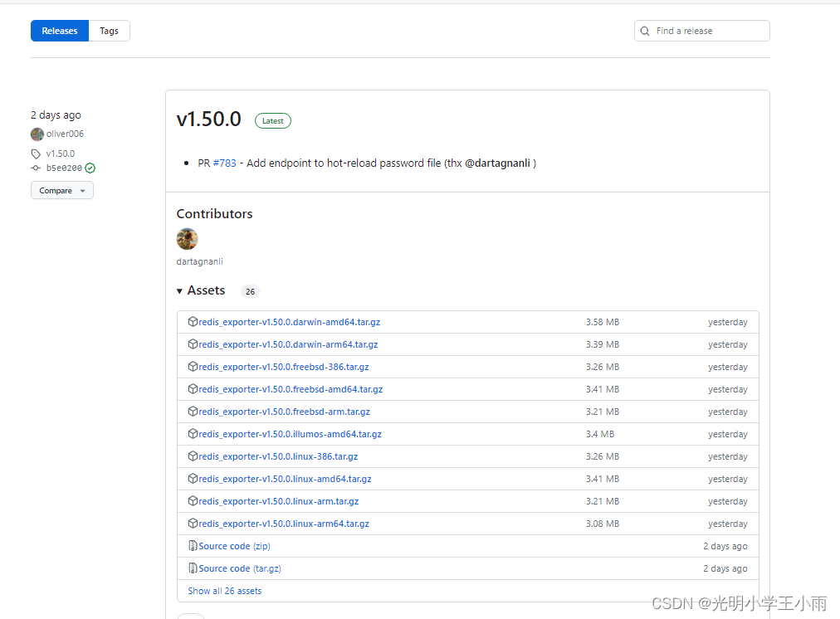Open the Compare dropdown
Viewport: 840px width, 619px height.
[62, 191]
